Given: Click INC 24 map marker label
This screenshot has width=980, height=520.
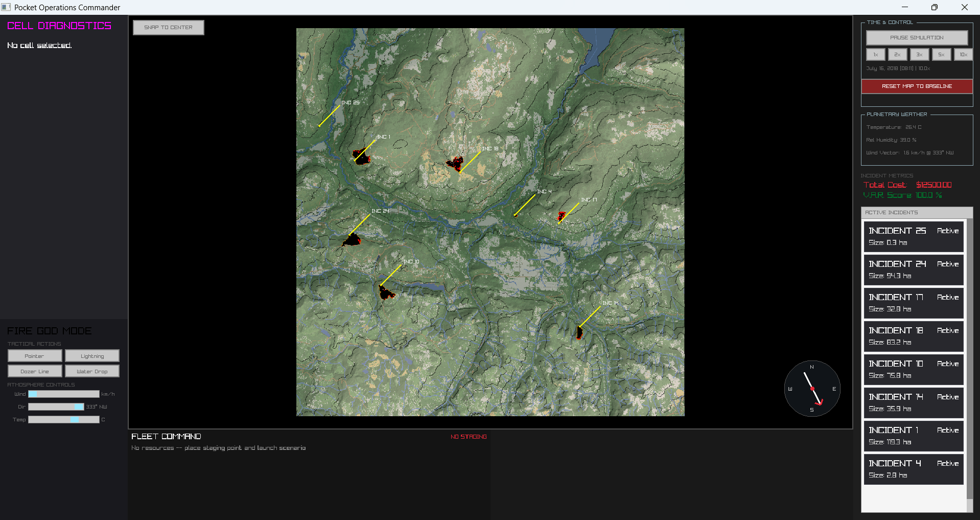Looking at the screenshot, I should click(x=380, y=211).
